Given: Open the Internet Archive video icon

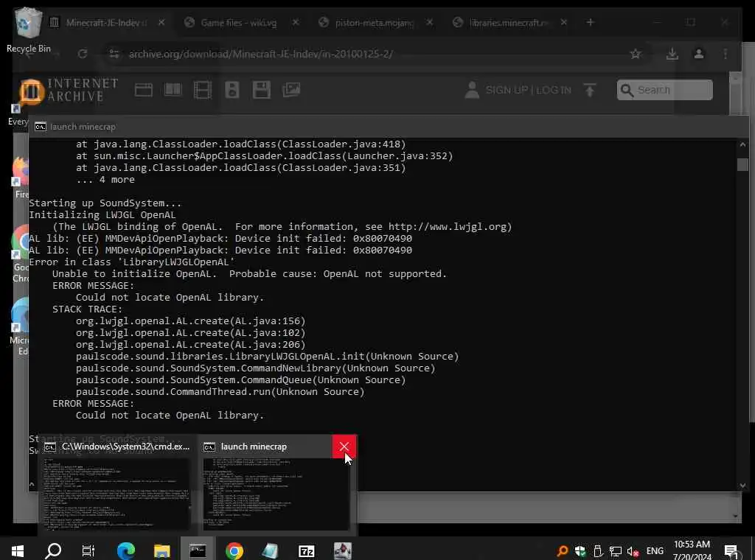Looking at the screenshot, I should [x=202, y=90].
